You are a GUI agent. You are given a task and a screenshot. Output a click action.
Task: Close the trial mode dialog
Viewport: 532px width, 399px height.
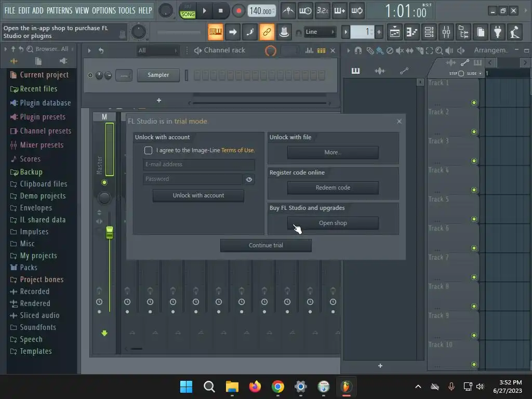tap(399, 121)
